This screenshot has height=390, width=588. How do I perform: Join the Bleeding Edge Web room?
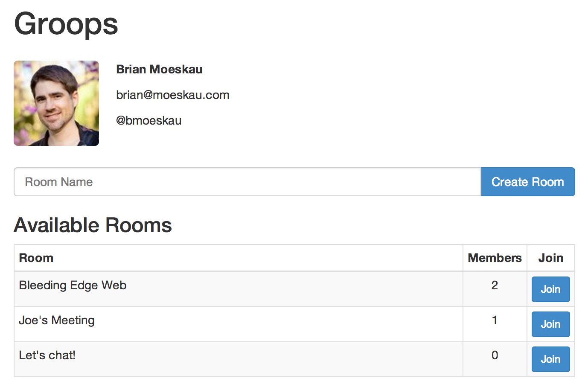[x=550, y=289]
